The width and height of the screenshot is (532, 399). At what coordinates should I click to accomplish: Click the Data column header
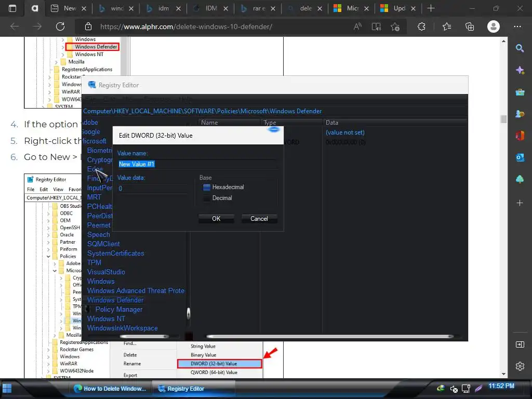(395, 123)
